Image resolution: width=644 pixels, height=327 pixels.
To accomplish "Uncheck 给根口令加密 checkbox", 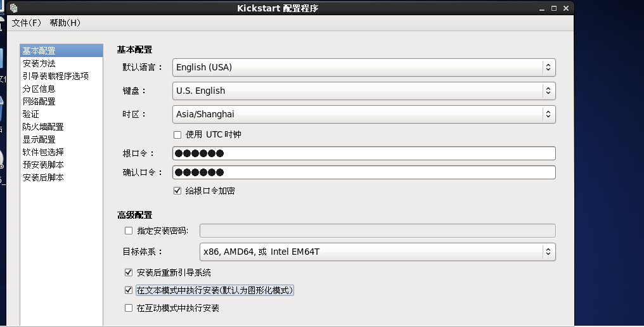I will coord(177,191).
